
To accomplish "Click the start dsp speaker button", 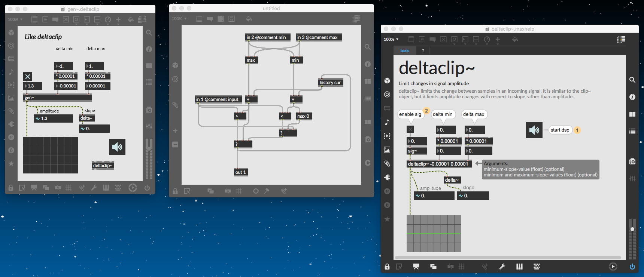I will pyautogui.click(x=534, y=130).
